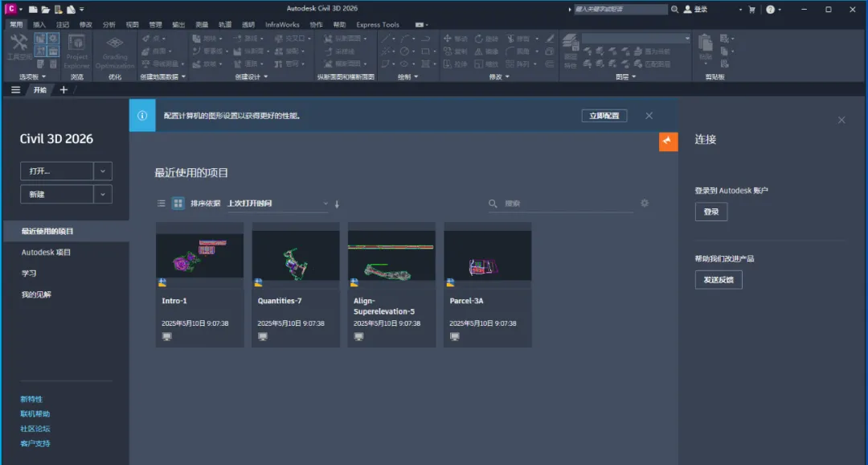Open the layer name combo box in ribbon
Image resolution: width=868 pixels, height=465 pixels.
[x=636, y=39]
